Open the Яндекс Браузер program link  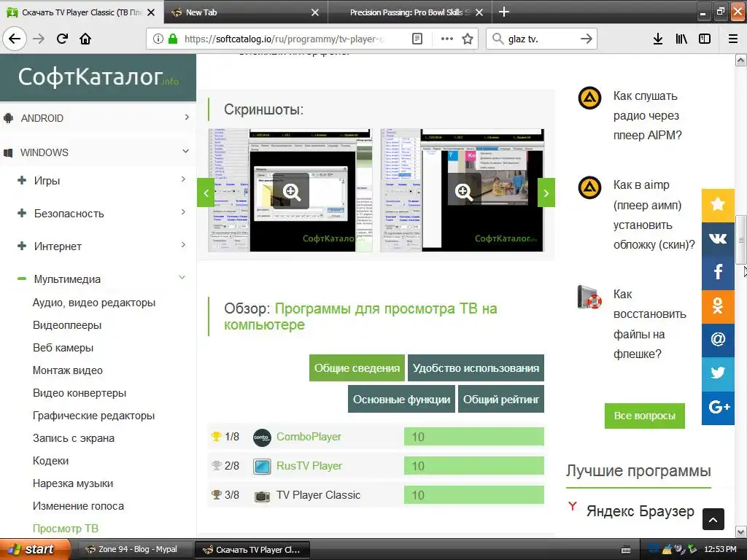(x=640, y=511)
